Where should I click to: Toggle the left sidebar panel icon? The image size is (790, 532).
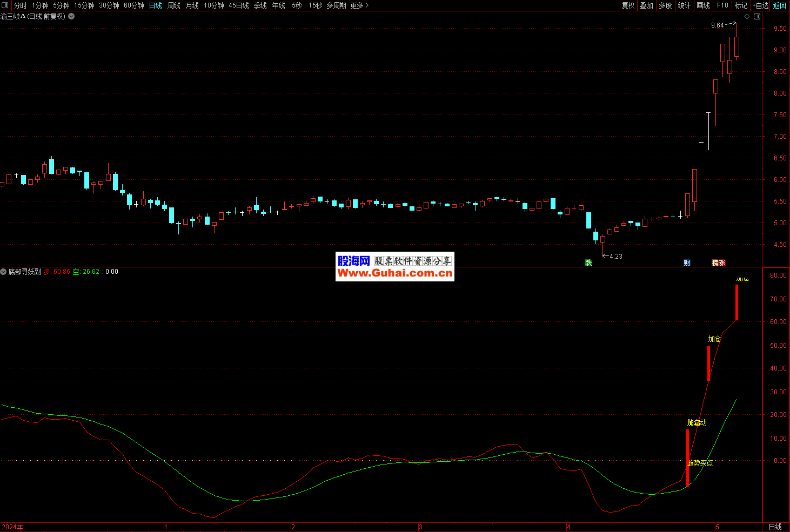point(5,5)
